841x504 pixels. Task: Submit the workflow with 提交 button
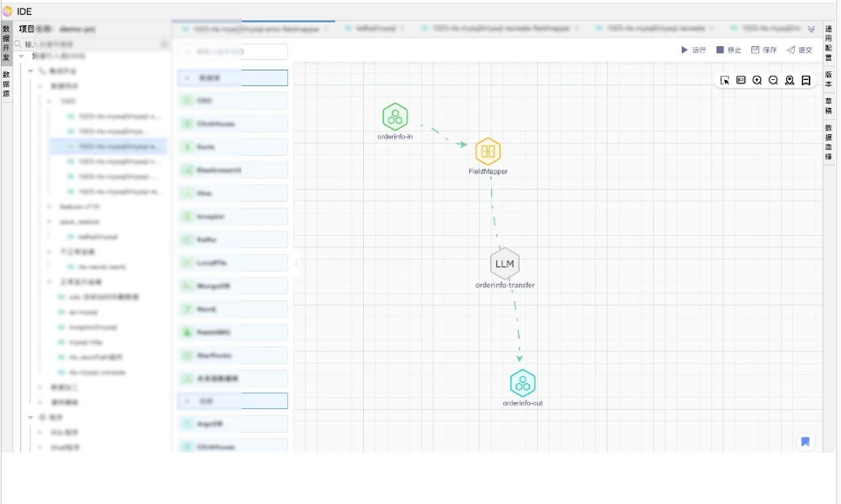[799, 50]
